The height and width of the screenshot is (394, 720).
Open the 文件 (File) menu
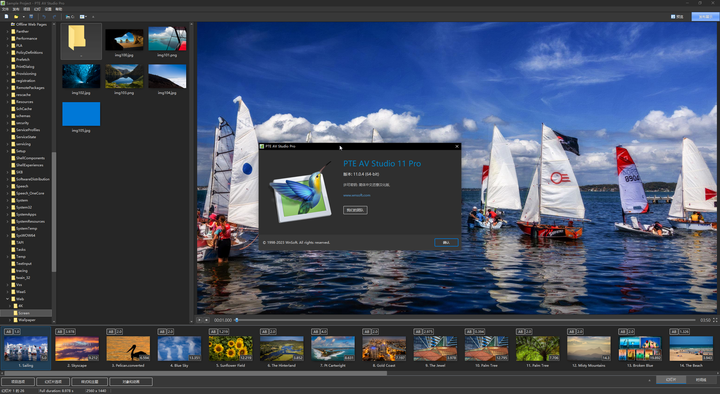pos(5,9)
